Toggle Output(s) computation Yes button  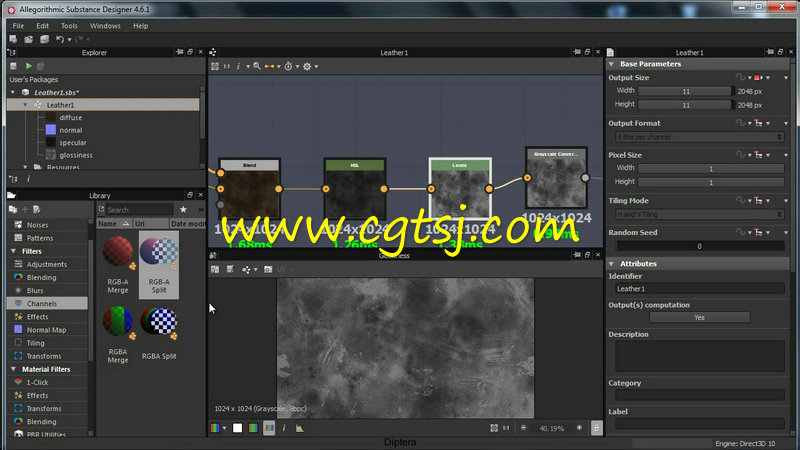point(699,317)
